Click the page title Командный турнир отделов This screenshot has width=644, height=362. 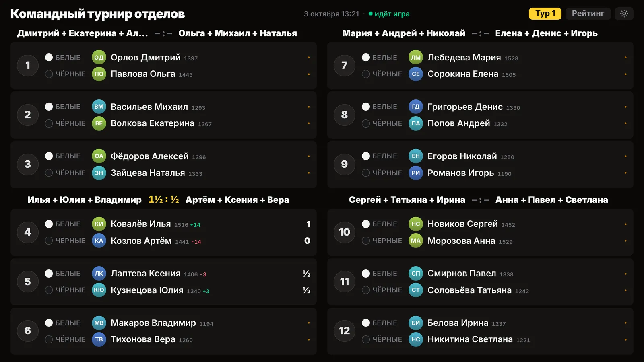pos(97,14)
